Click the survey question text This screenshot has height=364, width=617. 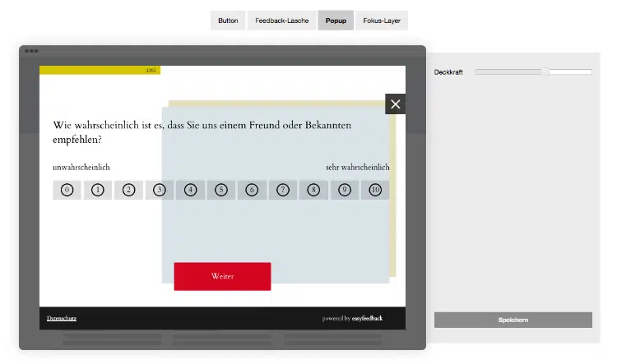click(202, 132)
